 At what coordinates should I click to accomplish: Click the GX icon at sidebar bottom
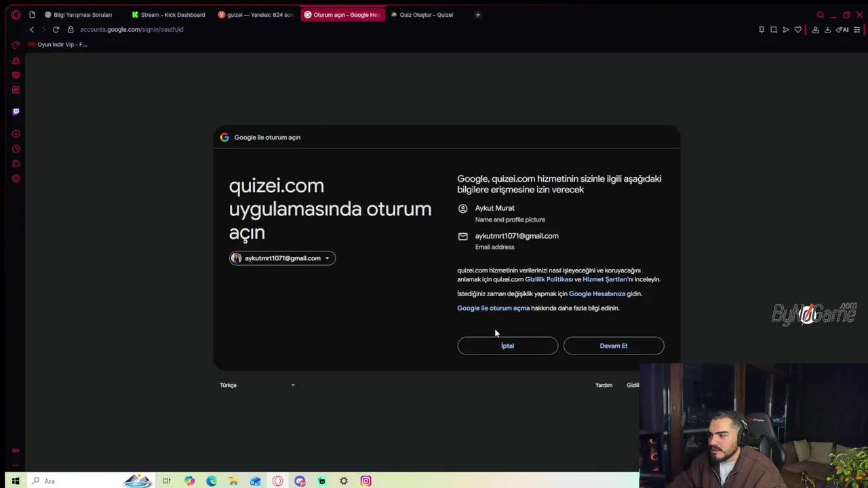(x=16, y=451)
